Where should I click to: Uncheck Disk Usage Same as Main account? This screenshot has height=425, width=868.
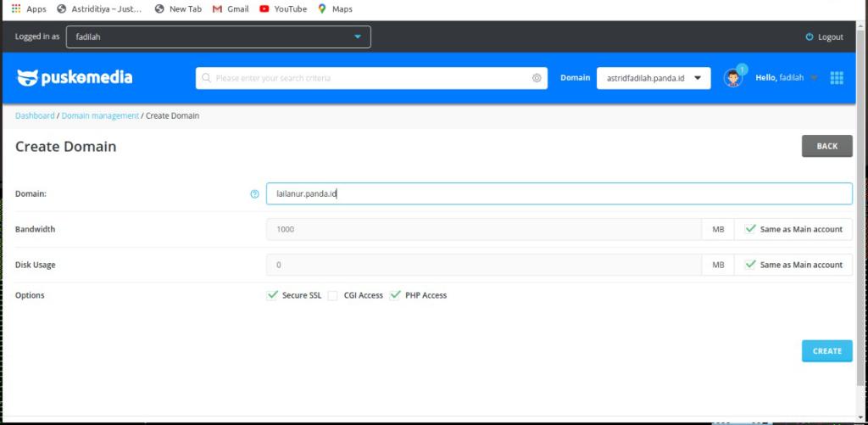pyautogui.click(x=750, y=265)
